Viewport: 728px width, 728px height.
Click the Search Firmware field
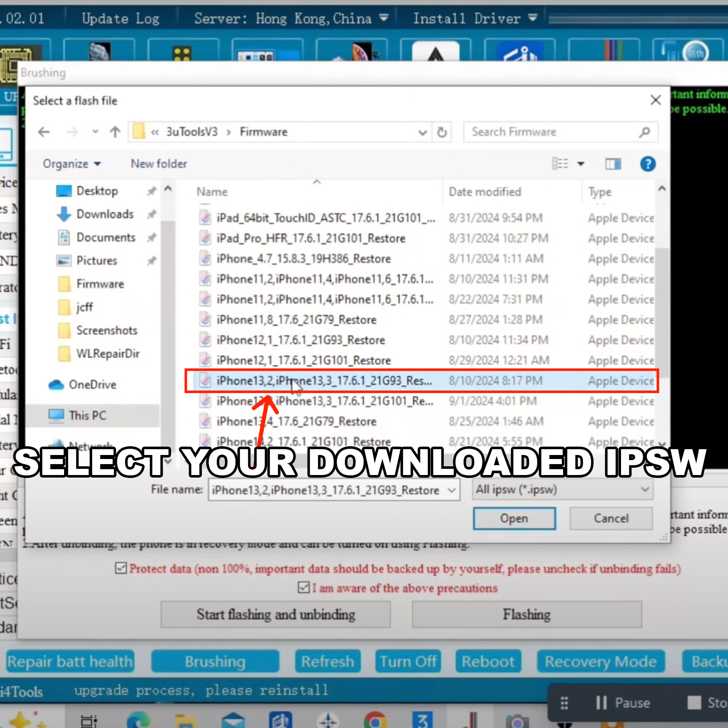(554, 132)
